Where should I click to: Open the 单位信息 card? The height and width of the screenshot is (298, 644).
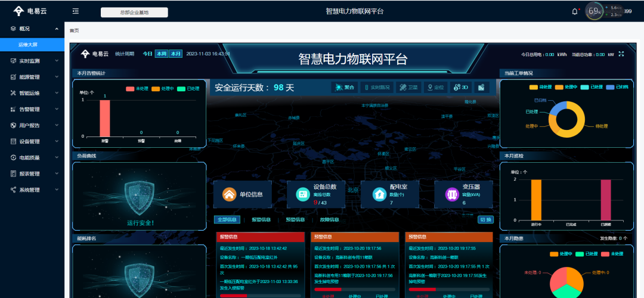[x=242, y=194]
